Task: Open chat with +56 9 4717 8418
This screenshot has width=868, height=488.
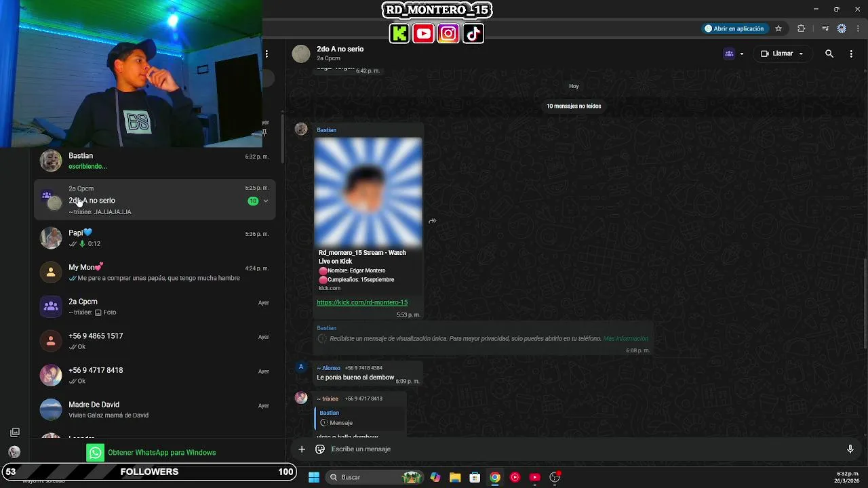Action: (155, 375)
